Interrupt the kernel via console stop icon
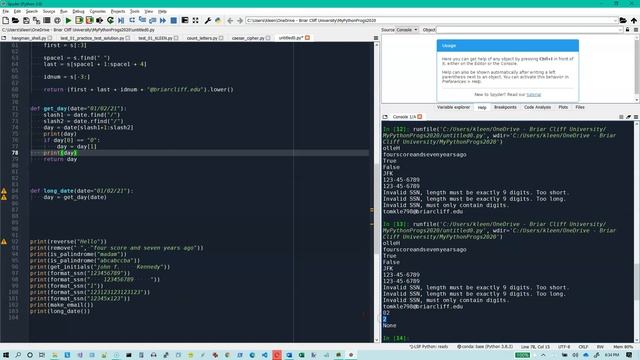 coord(621,117)
